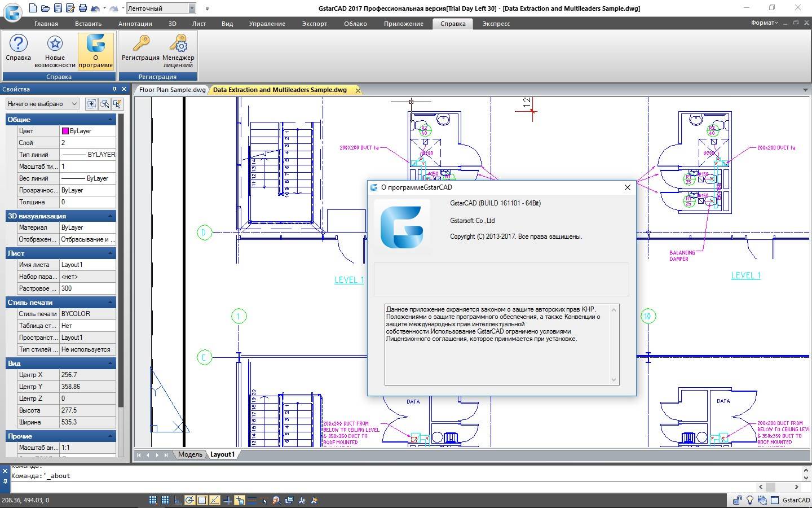This screenshot has height=508, width=812.
Task: Click the New file icon
Action: (x=33, y=8)
